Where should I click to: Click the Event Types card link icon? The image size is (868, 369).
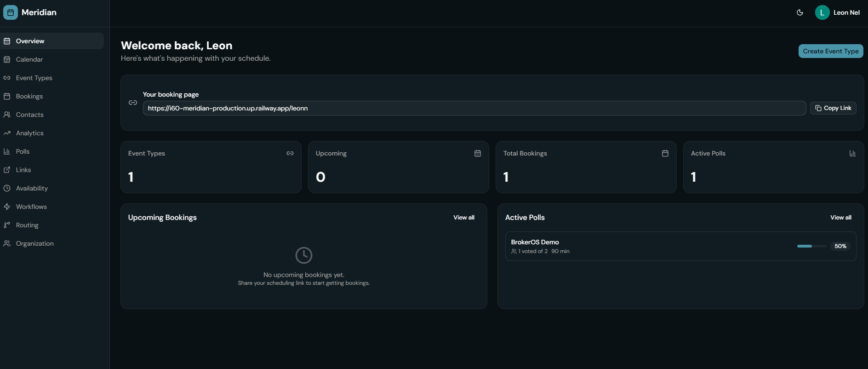pos(290,153)
